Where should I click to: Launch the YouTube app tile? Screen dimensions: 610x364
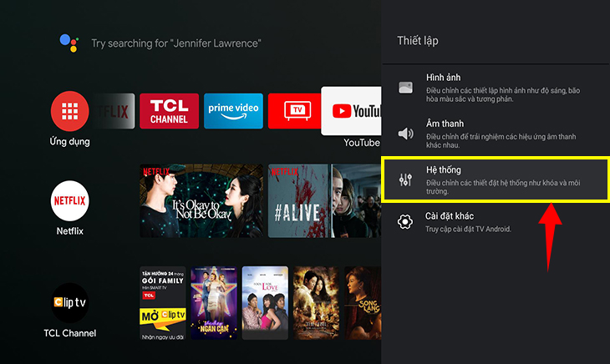(x=351, y=111)
